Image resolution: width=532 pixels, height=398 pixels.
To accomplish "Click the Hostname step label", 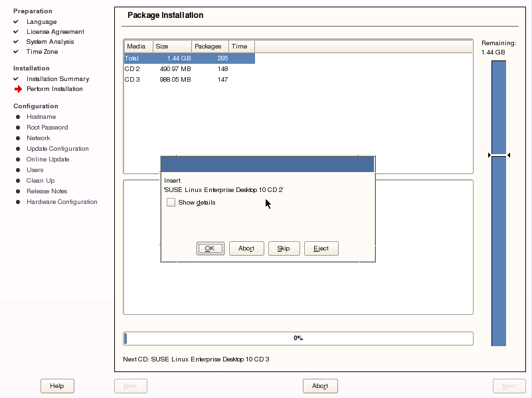I will pos(41,117).
